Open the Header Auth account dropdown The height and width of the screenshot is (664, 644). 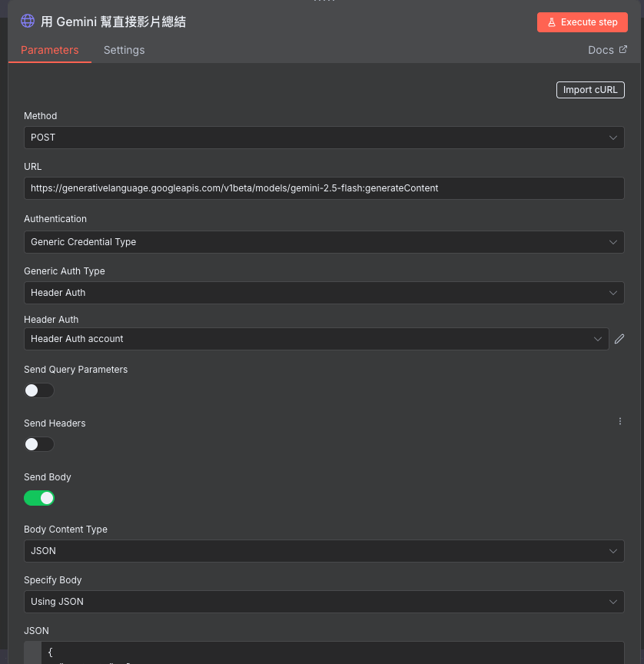(317, 339)
